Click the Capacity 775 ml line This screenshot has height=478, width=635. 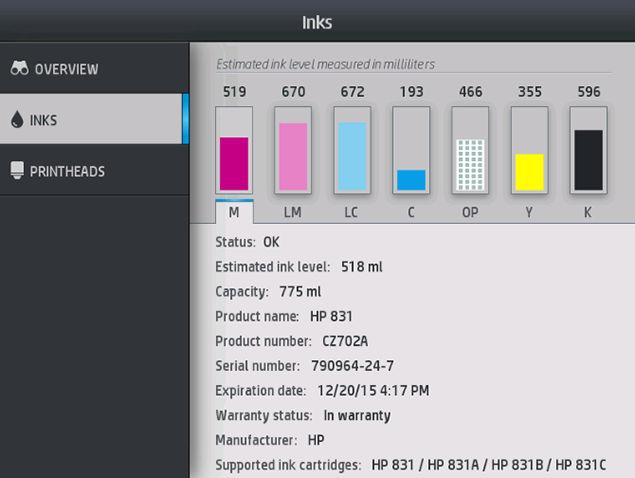pyautogui.click(x=268, y=292)
